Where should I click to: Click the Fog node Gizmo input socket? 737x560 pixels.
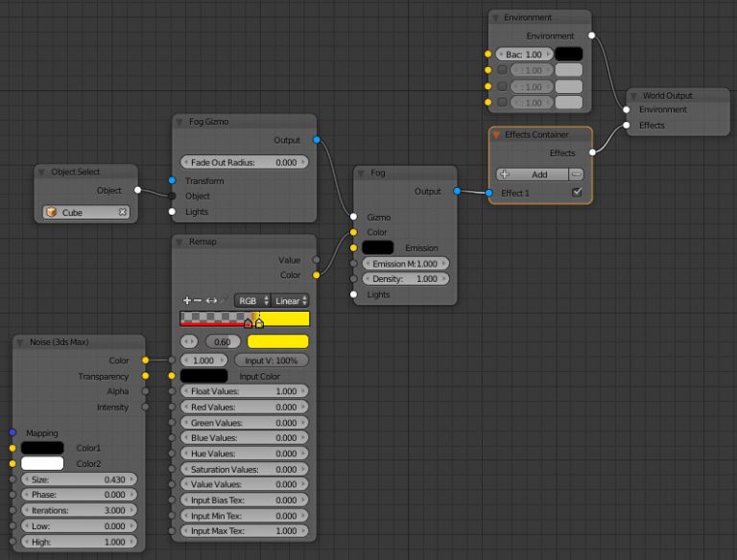(353, 217)
